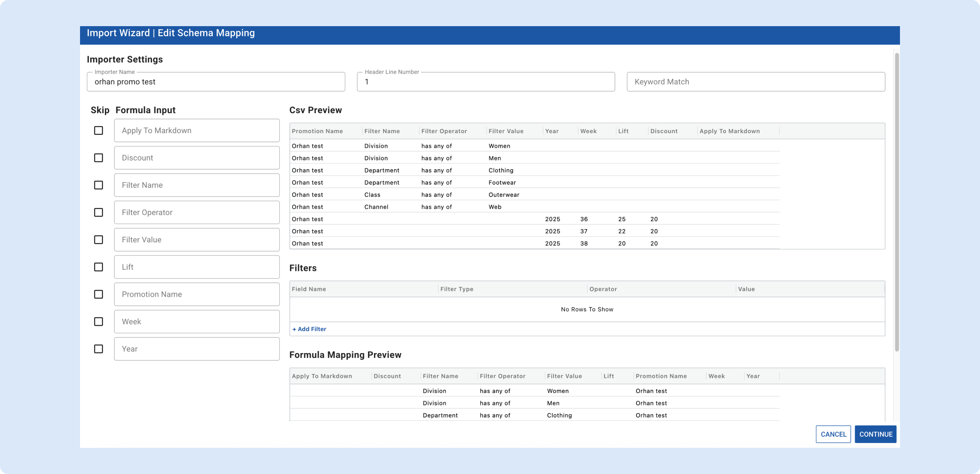The height and width of the screenshot is (474, 980).
Task: Select the Footwear cell in Csv Preview
Action: (502, 183)
